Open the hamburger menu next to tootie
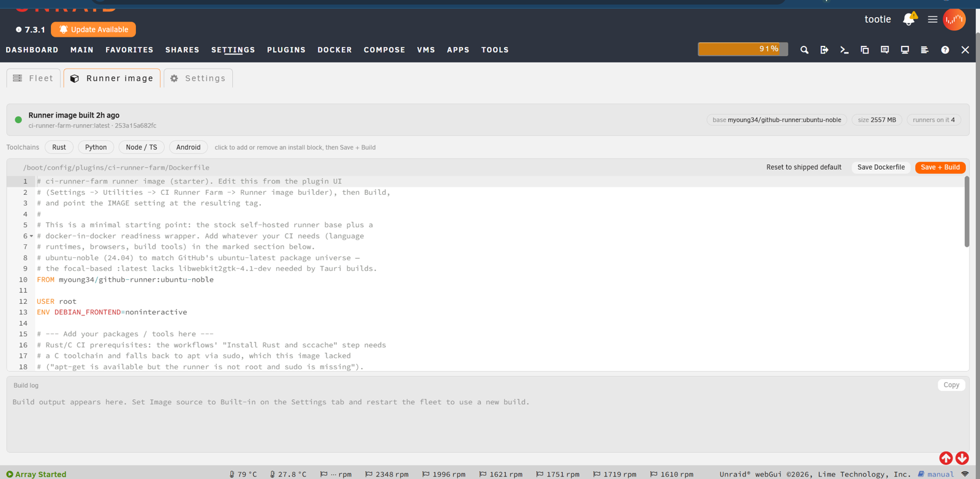 point(933,20)
